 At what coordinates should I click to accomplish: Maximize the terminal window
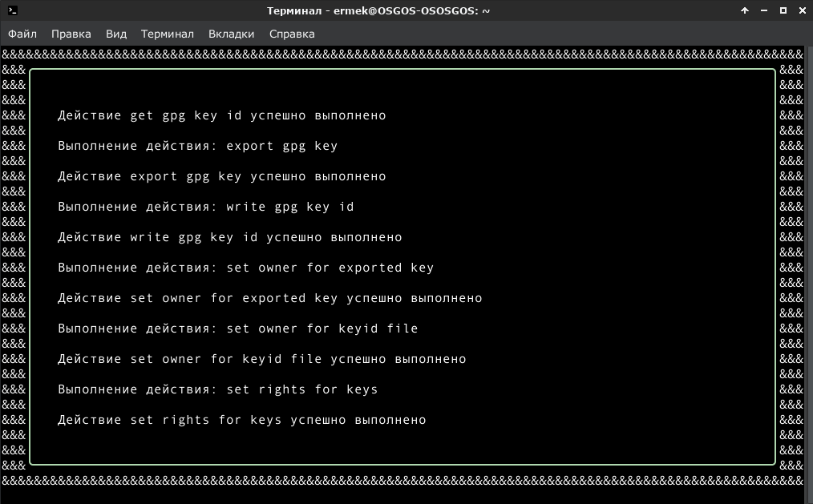pos(783,10)
